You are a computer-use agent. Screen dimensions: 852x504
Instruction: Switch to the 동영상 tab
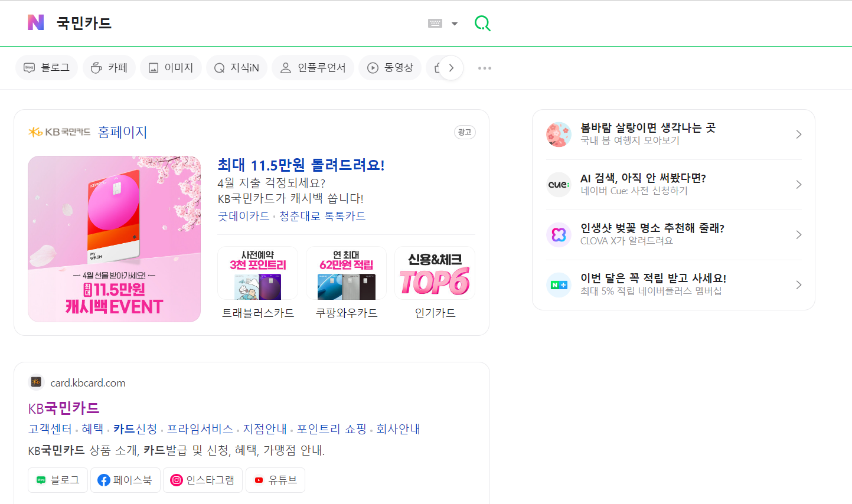(x=390, y=68)
